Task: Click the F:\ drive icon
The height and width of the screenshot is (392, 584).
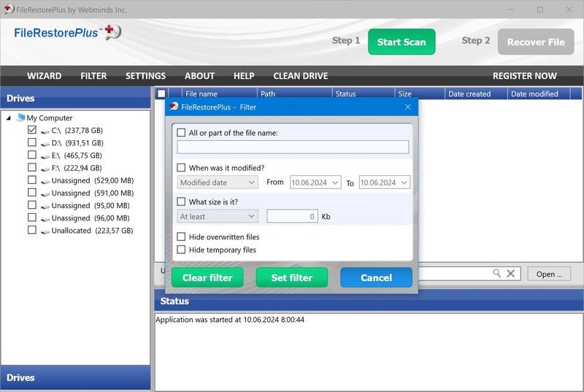Action: tap(45, 169)
